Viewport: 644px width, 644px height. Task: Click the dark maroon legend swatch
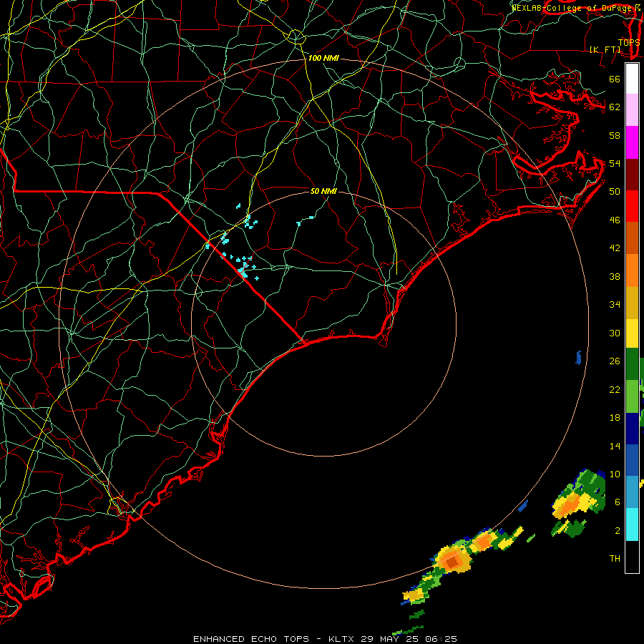pyautogui.click(x=632, y=175)
